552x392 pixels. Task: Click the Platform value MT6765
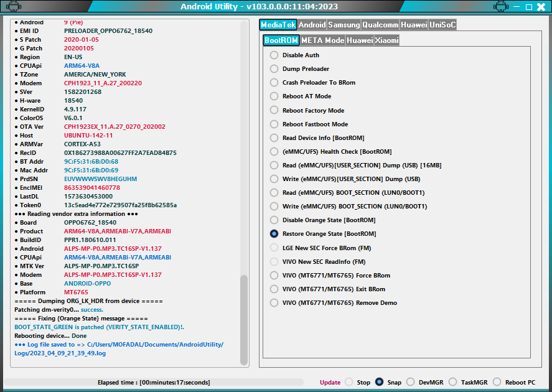click(x=76, y=292)
